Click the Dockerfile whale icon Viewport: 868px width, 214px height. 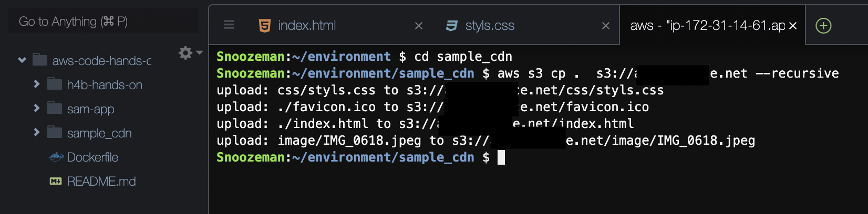coord(56,157)
